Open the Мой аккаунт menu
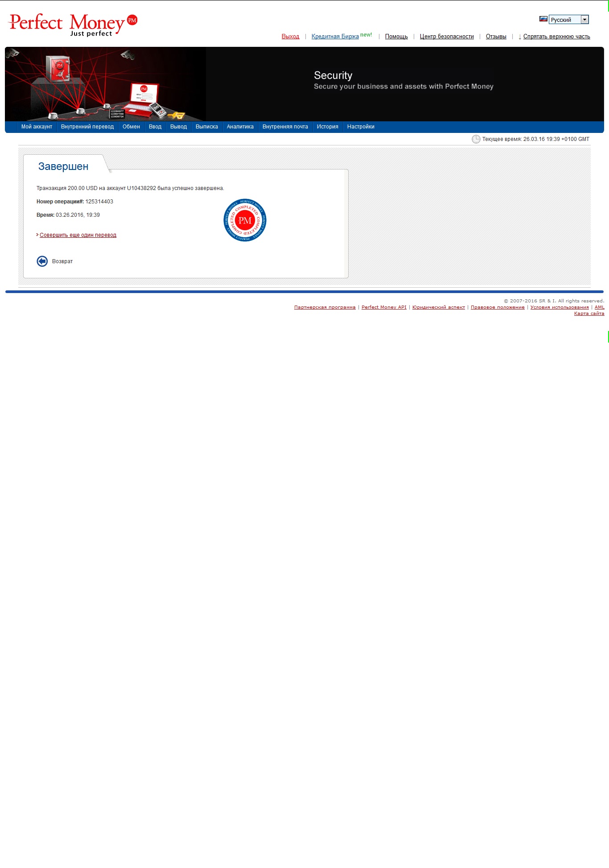This screenshot has width=609, height=868. (x=37, y=127)
